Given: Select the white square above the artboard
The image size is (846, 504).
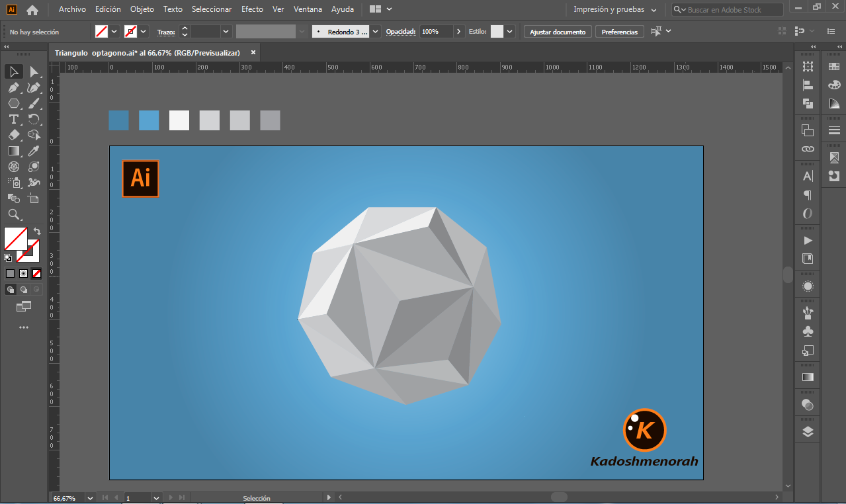Looking at the screenshot, I should pos(179,120).
